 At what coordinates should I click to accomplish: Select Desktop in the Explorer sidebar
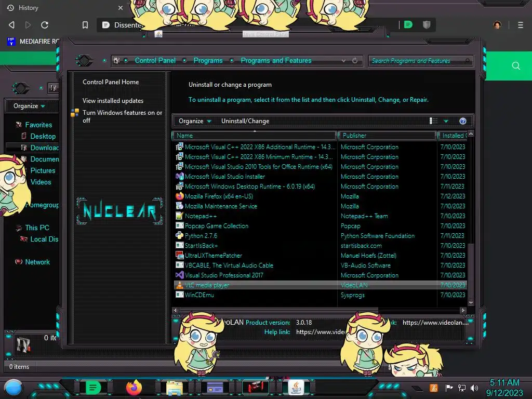click(43, 137)
